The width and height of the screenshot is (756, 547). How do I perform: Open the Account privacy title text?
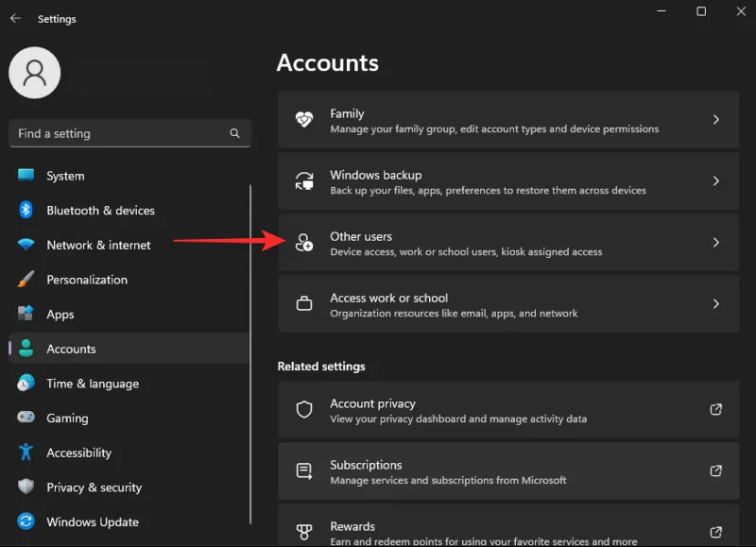click(372, 403)
